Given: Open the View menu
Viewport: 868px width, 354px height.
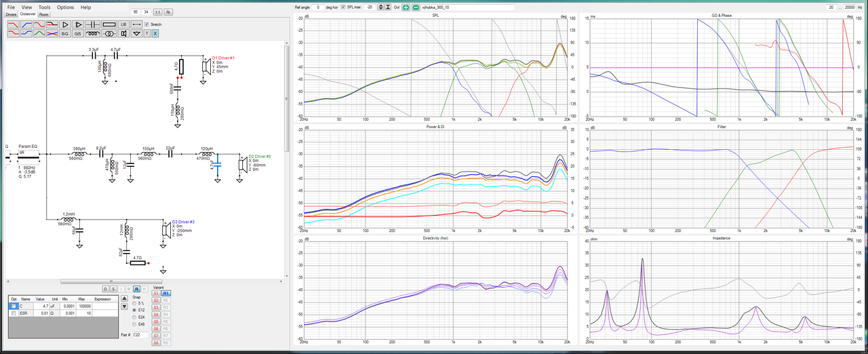Looking at the screenshot, I should pos(26,7).
